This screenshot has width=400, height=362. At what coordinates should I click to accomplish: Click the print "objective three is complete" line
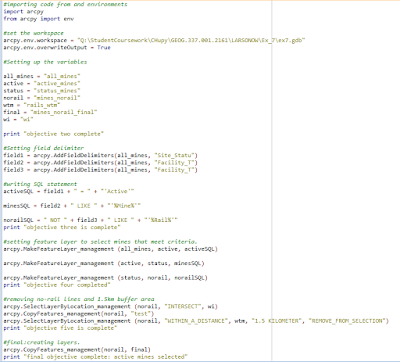[x=62, y=227]
